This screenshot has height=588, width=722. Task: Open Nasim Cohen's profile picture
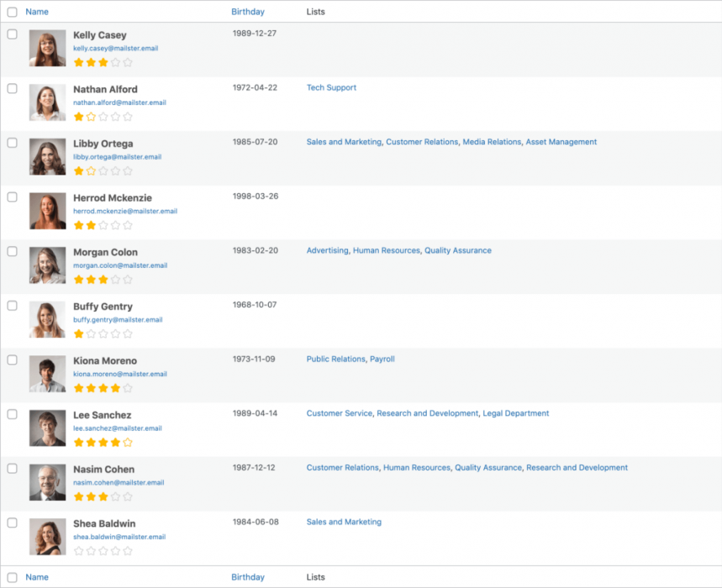pyautogui.click(x=47, y=482)
